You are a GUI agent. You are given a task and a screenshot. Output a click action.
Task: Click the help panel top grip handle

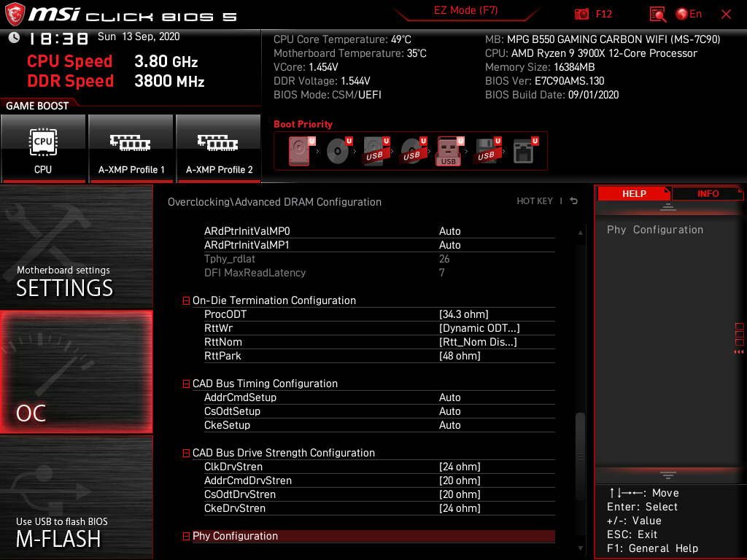(x=668, y=207)
